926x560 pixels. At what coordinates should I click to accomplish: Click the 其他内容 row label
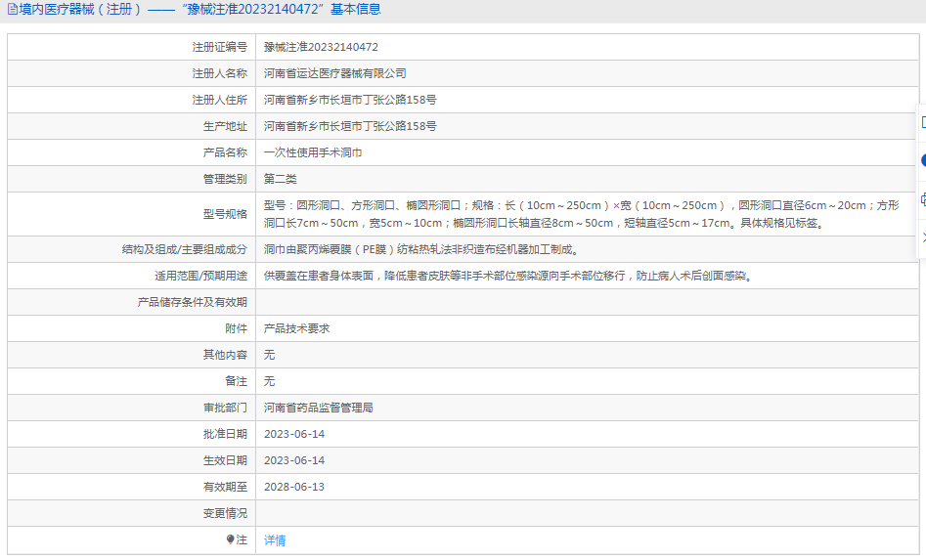point(225,355)
